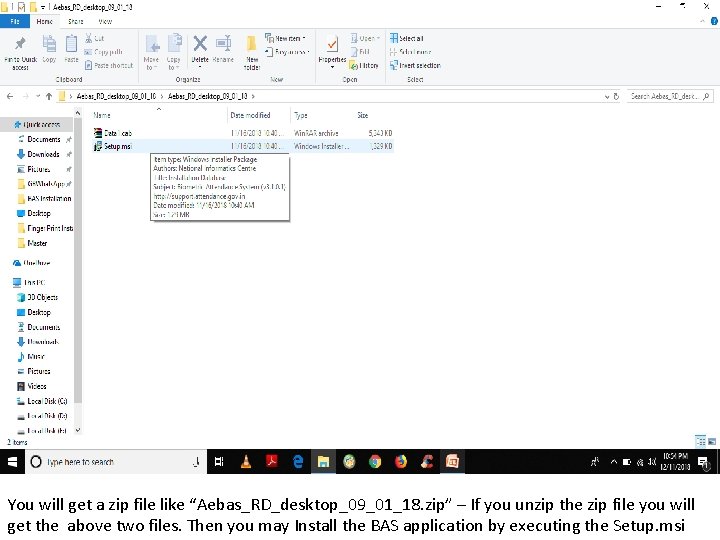This screenshot has height=540, width=720.
Task: Refresh the folder view
Action: (616, 96)
